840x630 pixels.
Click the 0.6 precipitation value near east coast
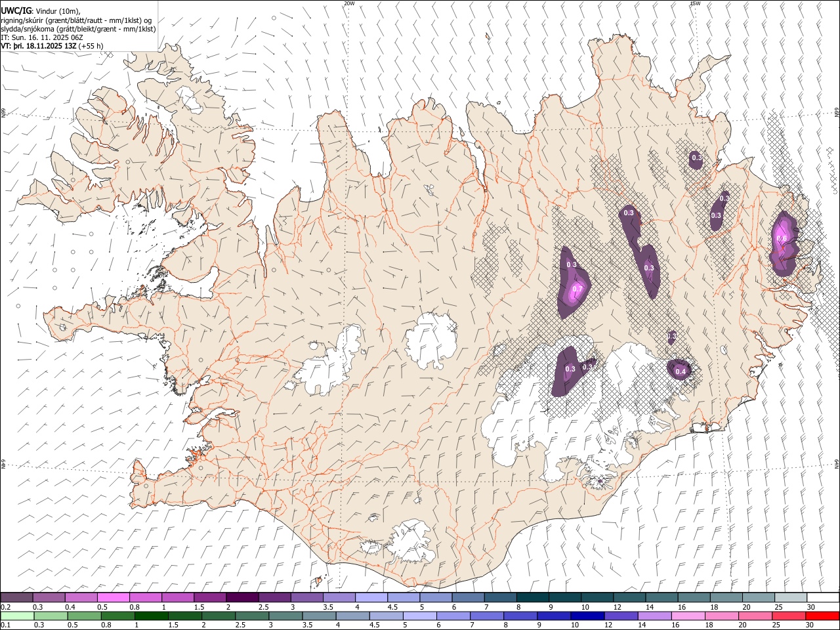(x=781, y=239)
